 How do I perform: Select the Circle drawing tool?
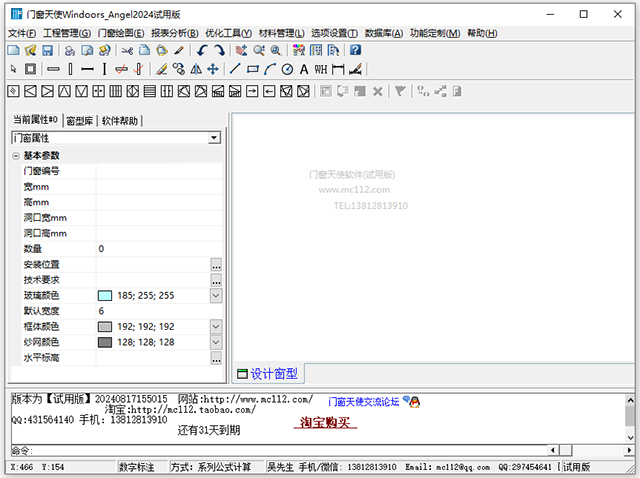tap(287, 69)
